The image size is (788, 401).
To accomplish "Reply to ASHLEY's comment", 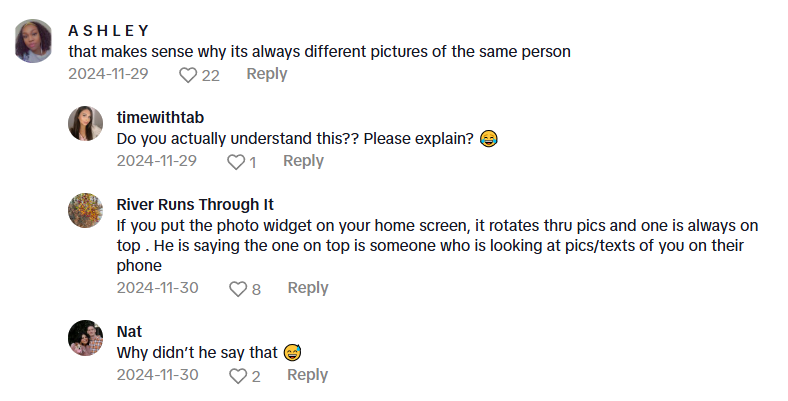I will click(x=267, y=74).
